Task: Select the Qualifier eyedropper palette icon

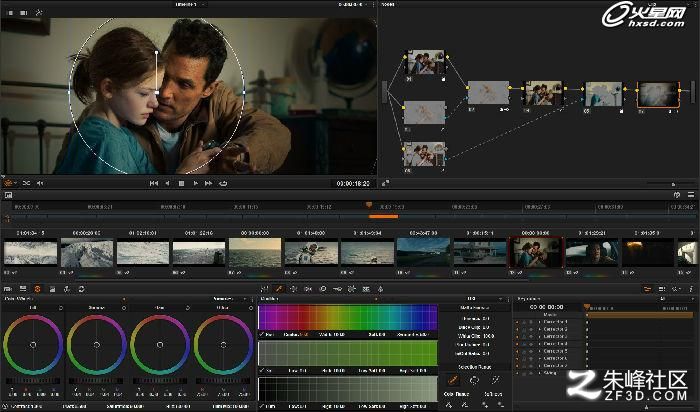Action: coord(279,289)
